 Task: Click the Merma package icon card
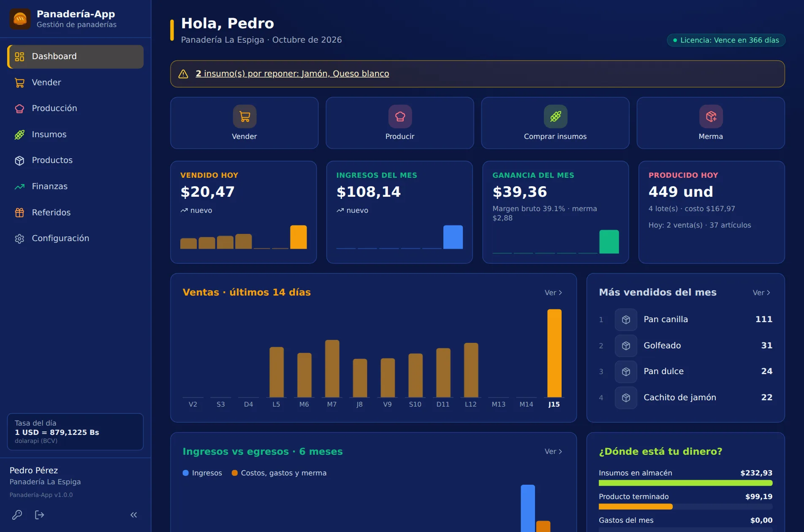coord(711,116)
